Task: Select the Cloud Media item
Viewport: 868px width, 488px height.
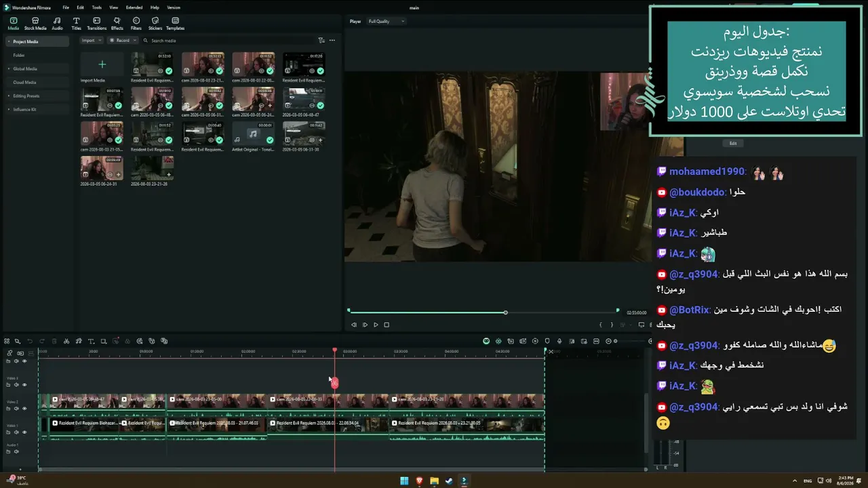Action: pyautogui.click(x=37, y=83)
